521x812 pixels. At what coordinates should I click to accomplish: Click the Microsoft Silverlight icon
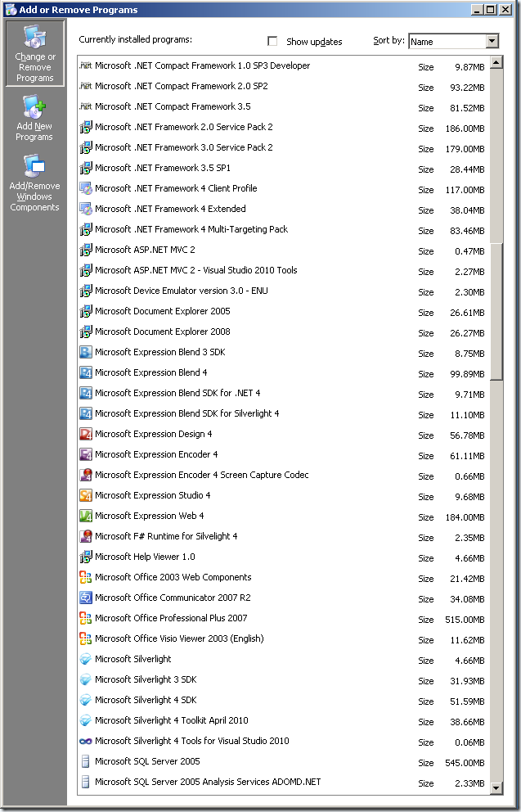coord(85,659)
